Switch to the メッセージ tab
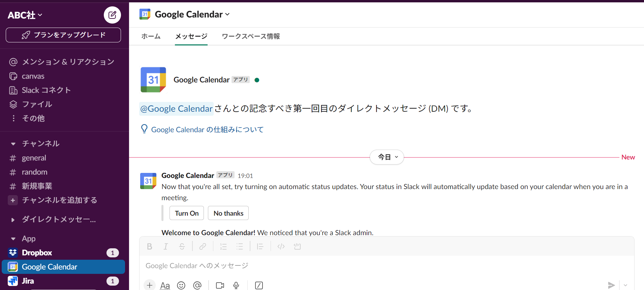Image resolution: width=644 pixels, height=290 pixels. [x=191, y=36]
